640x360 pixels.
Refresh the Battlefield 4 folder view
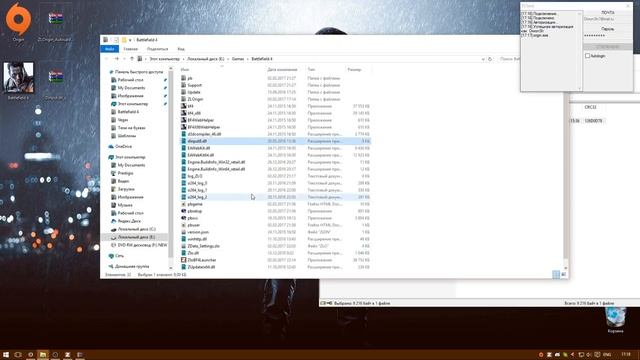tap(490, 59)
